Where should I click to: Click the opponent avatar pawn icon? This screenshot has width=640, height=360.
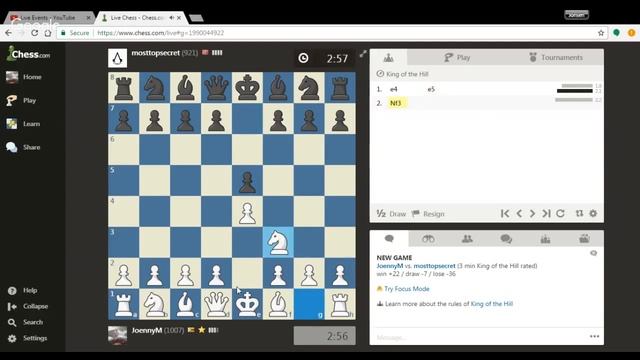[x=118, y=58]
